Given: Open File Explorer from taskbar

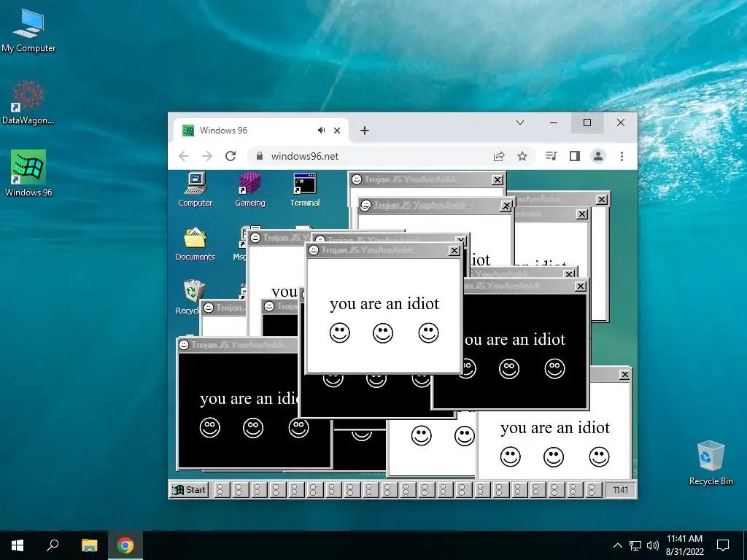Looking at the screenshot, I should (89, 545).
